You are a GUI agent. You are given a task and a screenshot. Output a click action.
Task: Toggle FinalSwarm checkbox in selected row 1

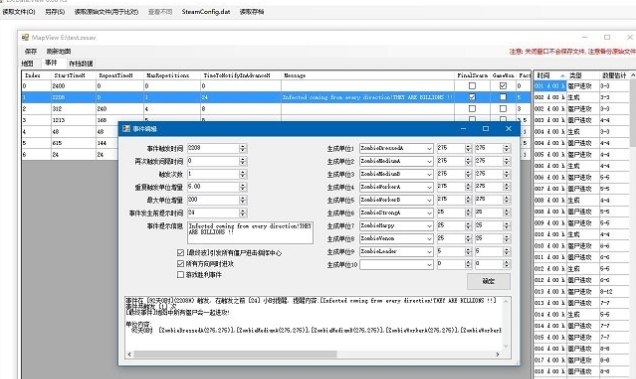click(x=472, y=97)
